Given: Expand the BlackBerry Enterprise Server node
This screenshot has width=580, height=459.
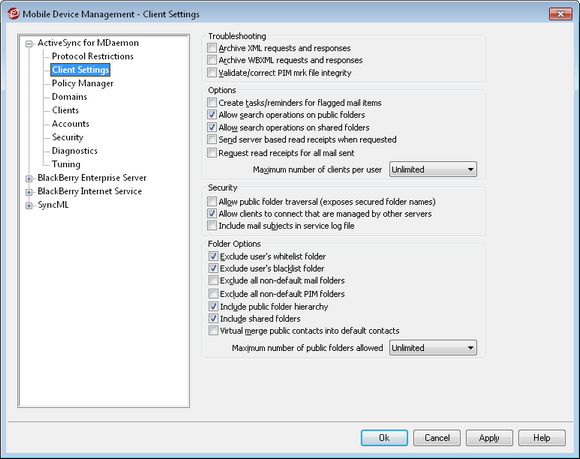Looking at the screenshot, I should (29, 179).
